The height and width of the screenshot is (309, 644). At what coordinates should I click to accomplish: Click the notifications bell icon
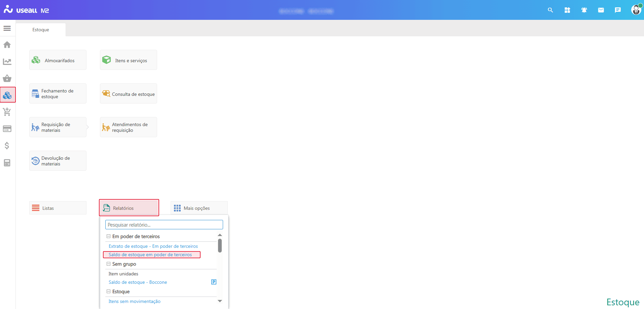pyautogui.click(x=584, y=10)
